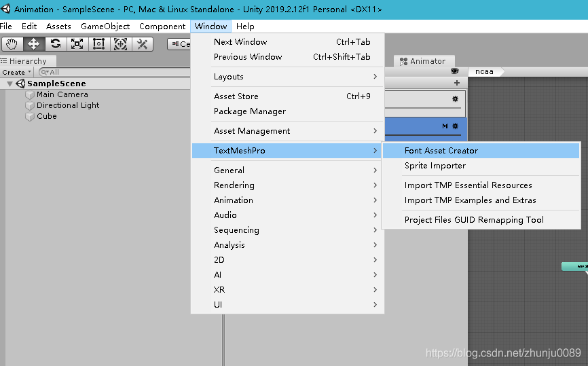This screenshot has height=366, width=588.
Task: Expand the UI submenu
Action: point(288,305)
